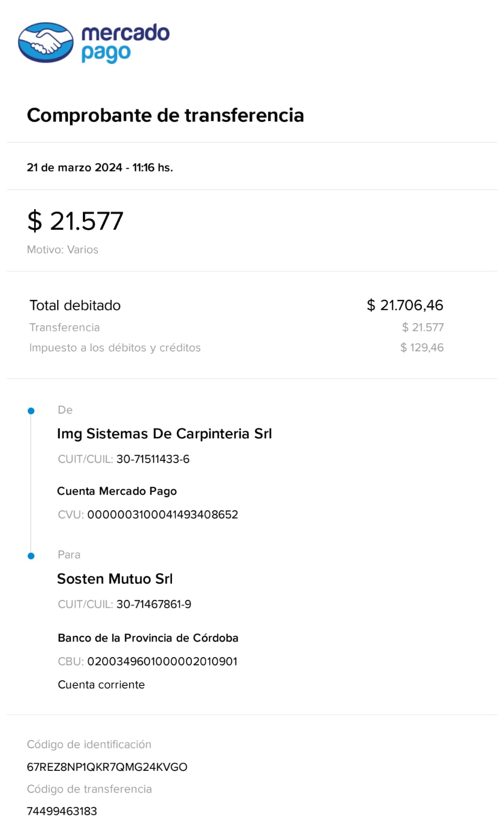Select sender name Img Sistemas De Carpinteria Srl
Image resolution: width=504 pixels, height=839 pixels.
point(164,434)
